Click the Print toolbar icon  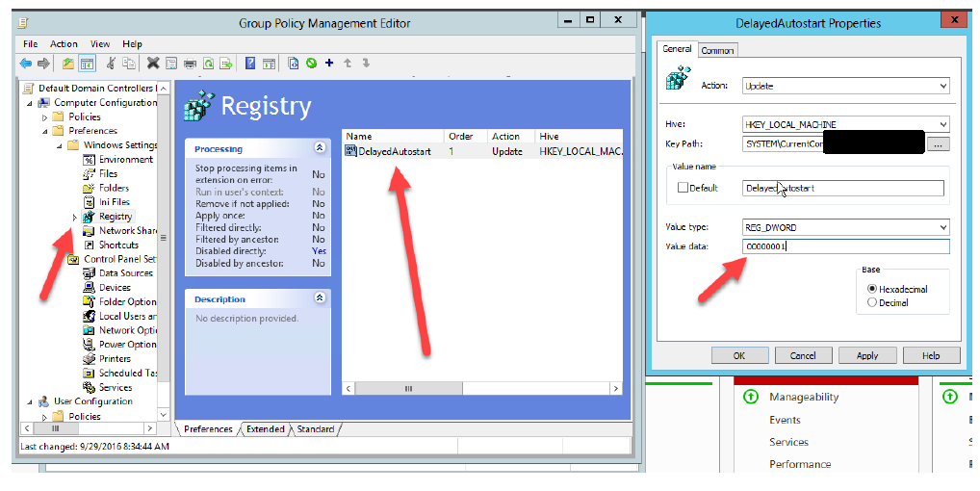190,64
